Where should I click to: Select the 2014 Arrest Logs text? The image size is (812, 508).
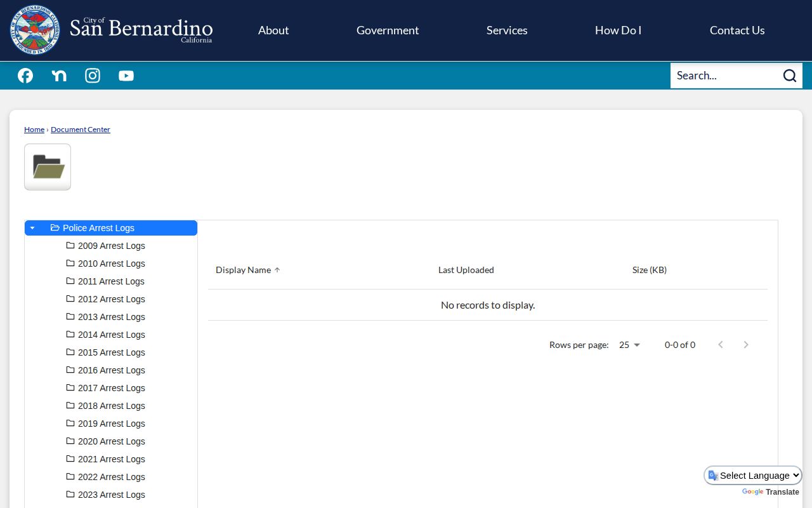coord(112,335)
